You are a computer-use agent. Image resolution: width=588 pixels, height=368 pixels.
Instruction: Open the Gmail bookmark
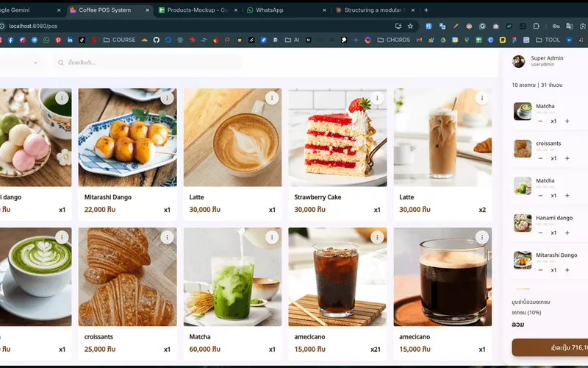tap(419, 40)
